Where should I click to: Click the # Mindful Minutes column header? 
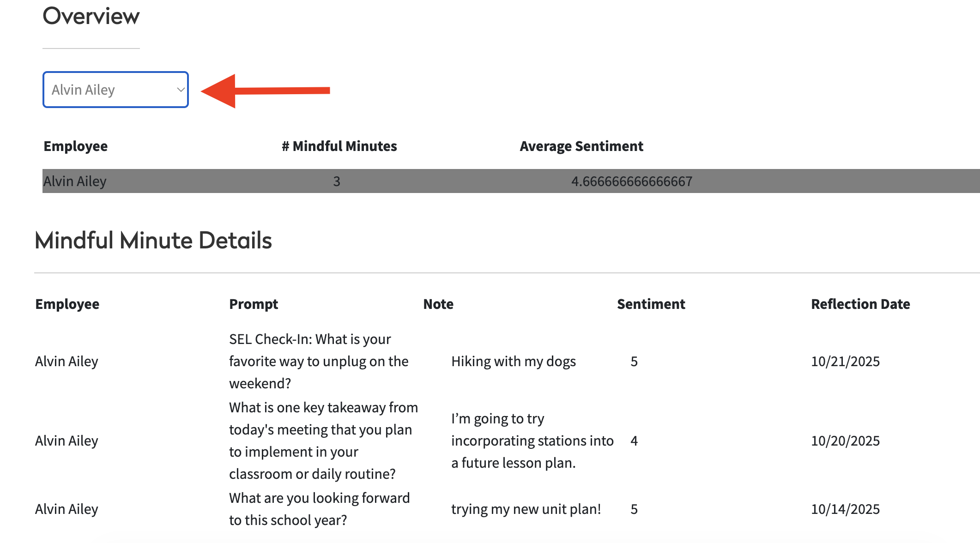[x=339, y=146]
